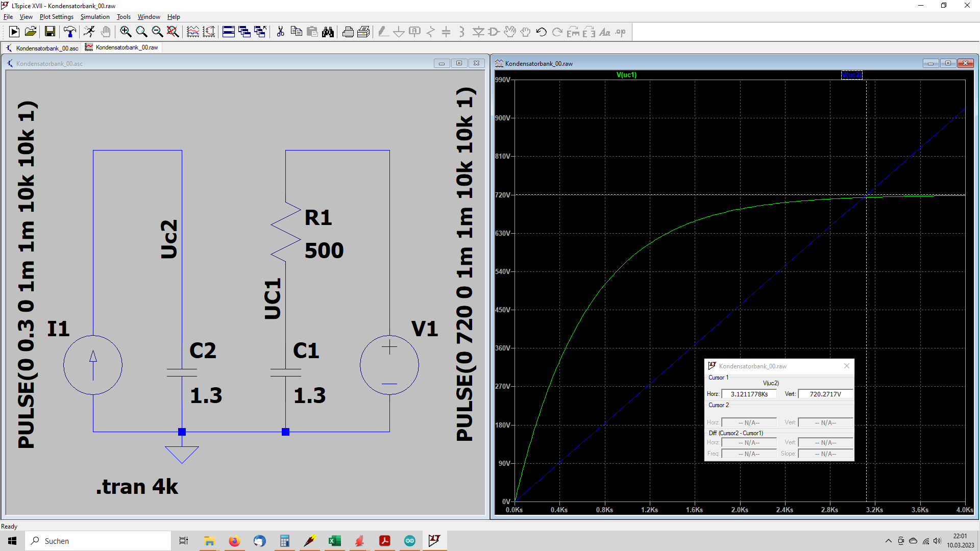
Task: Click the Label Net icon
Action: [415, 32]
